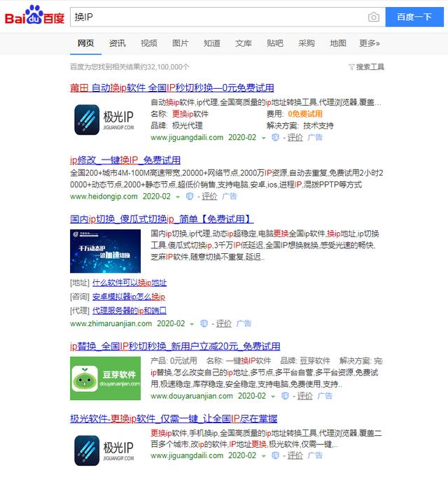This screenshot has height=482, width=448.
Task: Open 搜索工具 filter options
Action: point(370,66)
